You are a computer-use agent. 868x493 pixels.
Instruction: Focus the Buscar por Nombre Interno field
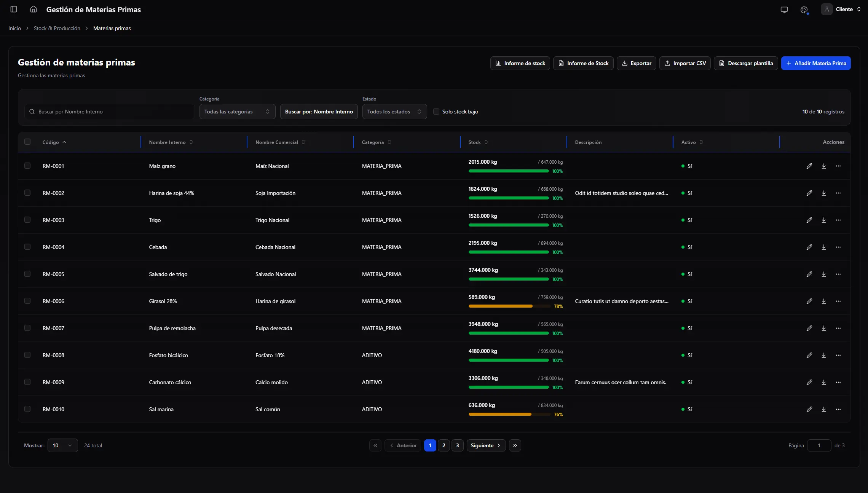110,112
